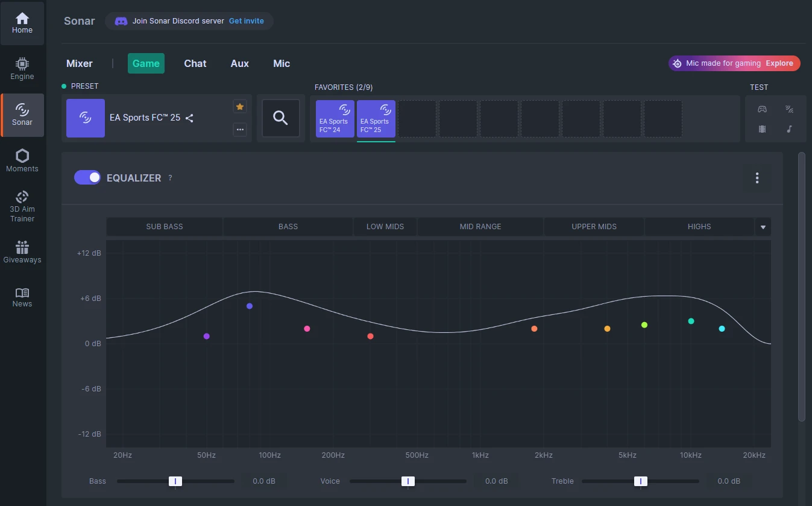812x506 pixels.
Task: Click the BASS band header
Action: (288, 227)
